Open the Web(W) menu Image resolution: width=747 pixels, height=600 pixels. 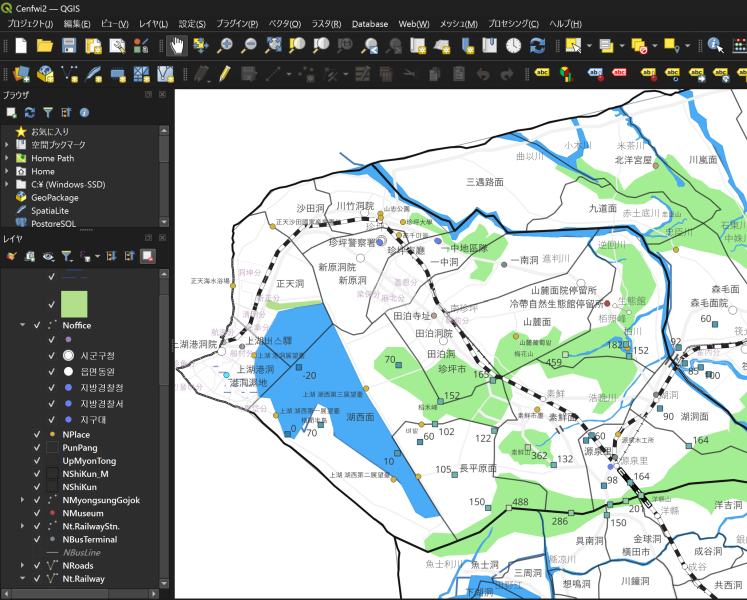tap(414, 24)
